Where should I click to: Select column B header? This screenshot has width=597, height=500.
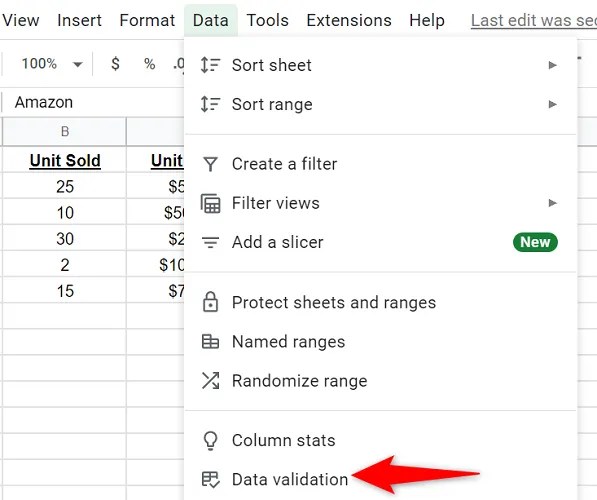tap(65, 131)
